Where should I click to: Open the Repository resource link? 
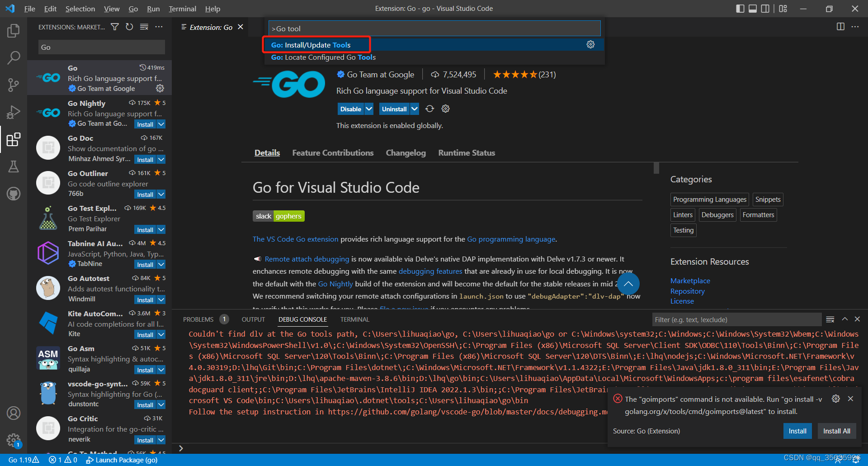coord(687,291)
